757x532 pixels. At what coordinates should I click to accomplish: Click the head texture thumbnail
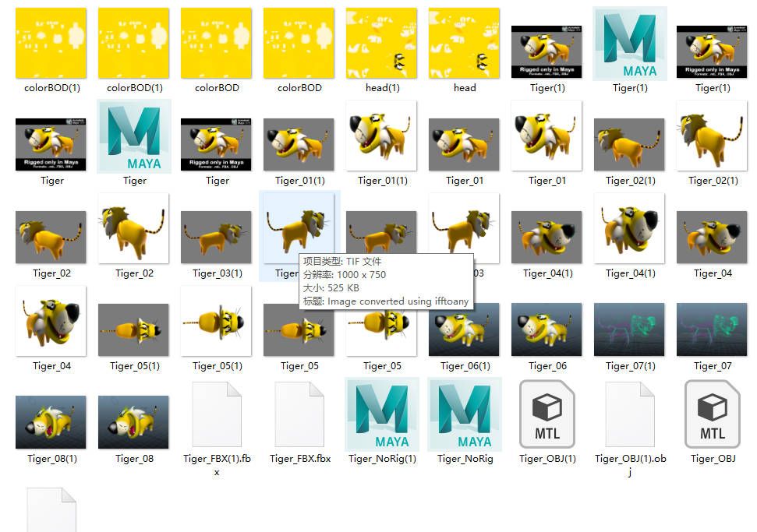coord(465,44)
